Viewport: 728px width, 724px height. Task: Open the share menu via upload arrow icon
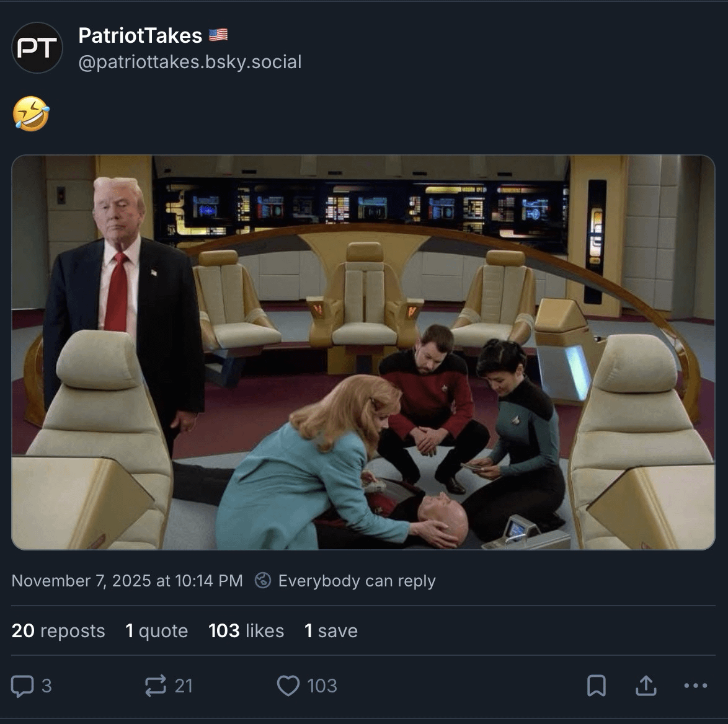tap(646, 686)
